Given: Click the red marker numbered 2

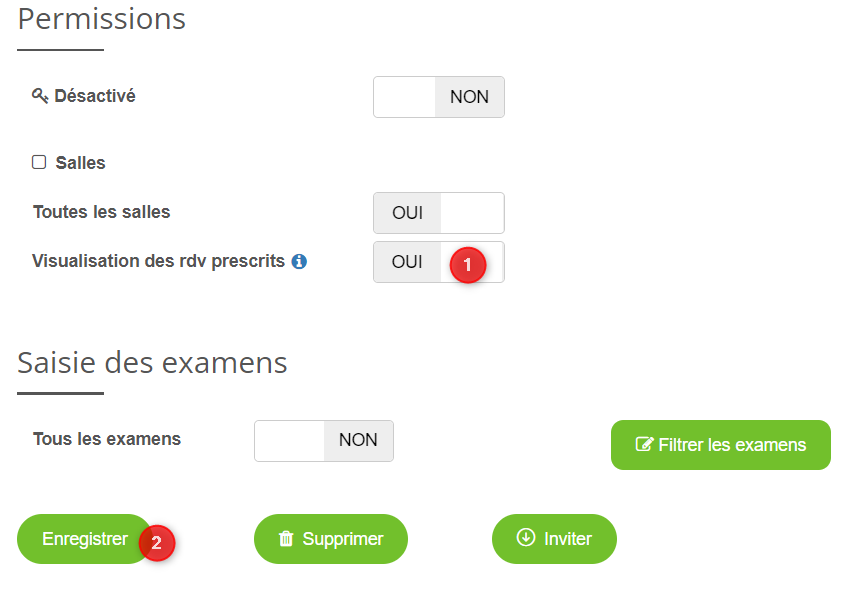Looking at the screenshot, I should coord(156,543).
